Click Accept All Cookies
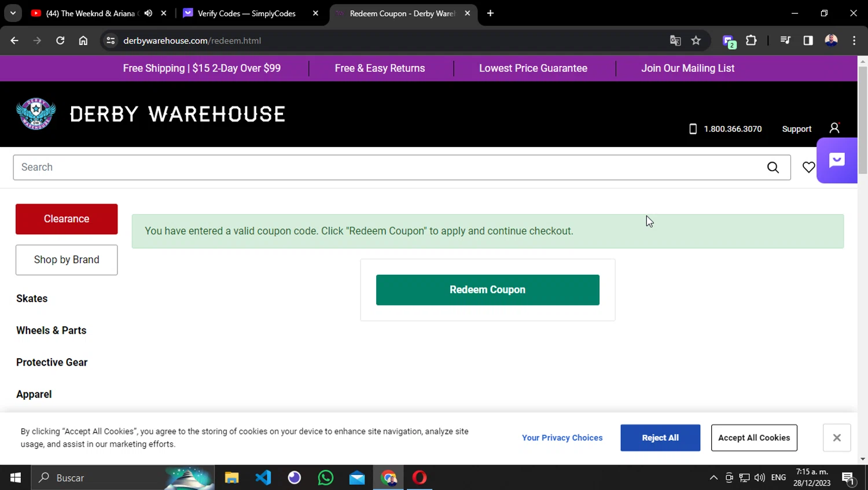 754,438
